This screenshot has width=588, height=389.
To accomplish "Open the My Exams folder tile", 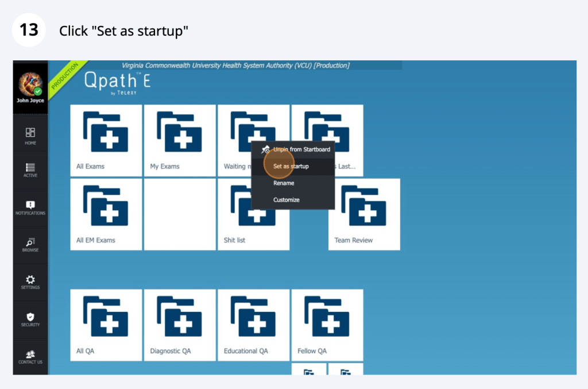I will [x=179, y=140].
